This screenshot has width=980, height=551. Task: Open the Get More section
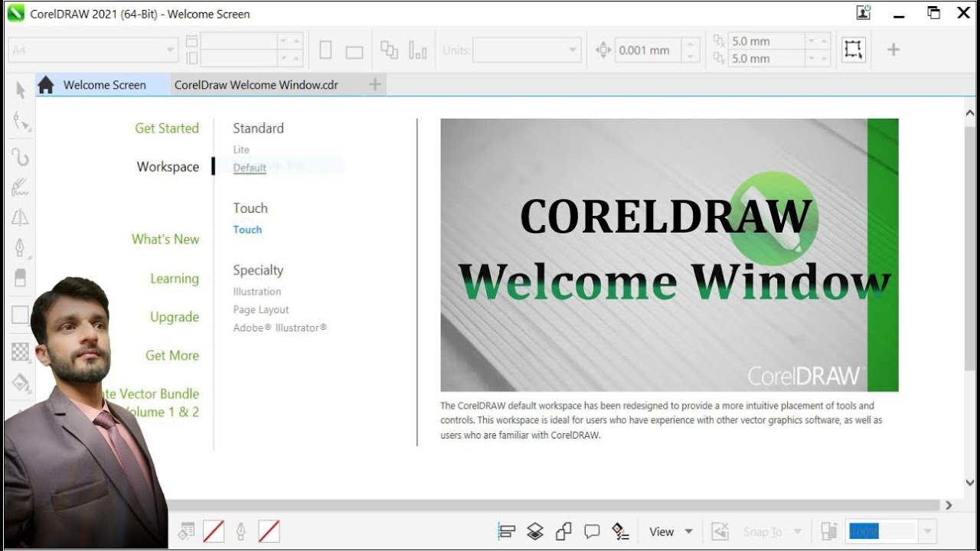tap(172, 355)
